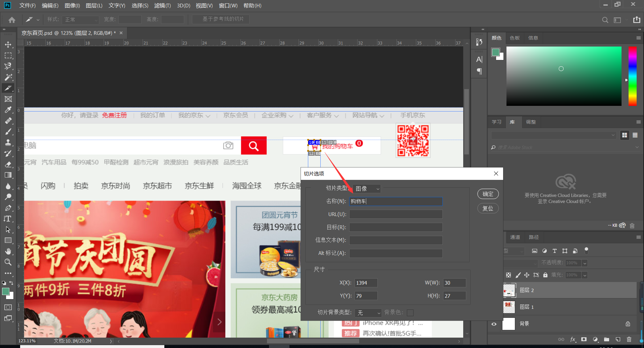Open the 切片类型 dropdown showing 图像
The width and height of the screenshot is (644, 348).
(x=367, y=189)
